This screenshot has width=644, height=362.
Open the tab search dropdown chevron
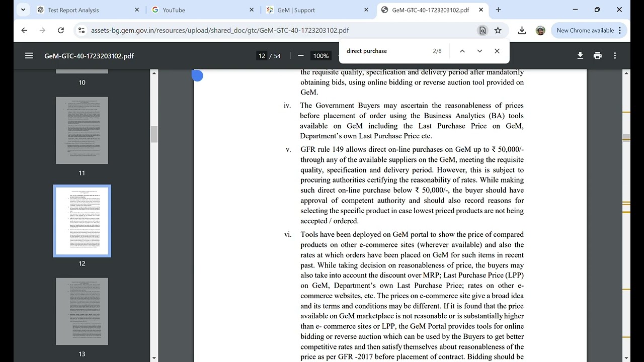click(x=23, y=10)
